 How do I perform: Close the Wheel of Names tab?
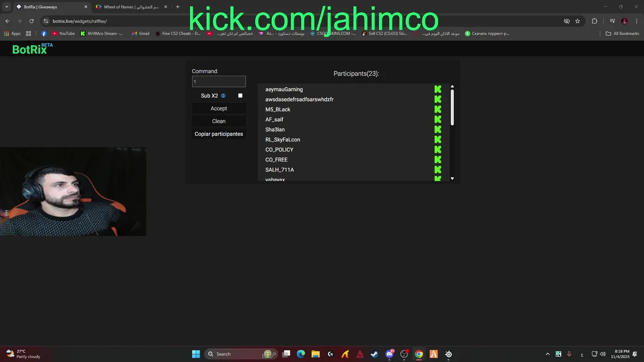pyautogui.click(x=165, y=7)
